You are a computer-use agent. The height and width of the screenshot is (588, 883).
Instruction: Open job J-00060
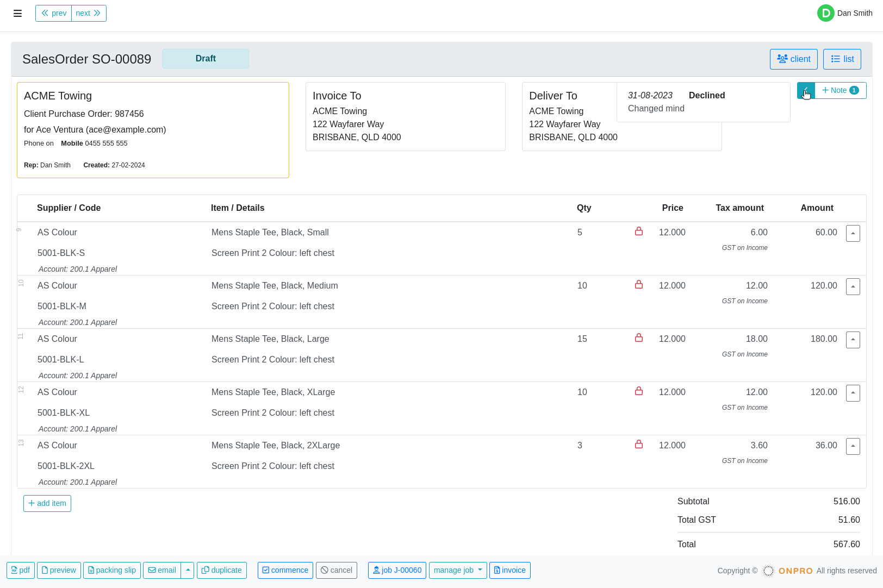pyautogui.click(x=397, y=570)
